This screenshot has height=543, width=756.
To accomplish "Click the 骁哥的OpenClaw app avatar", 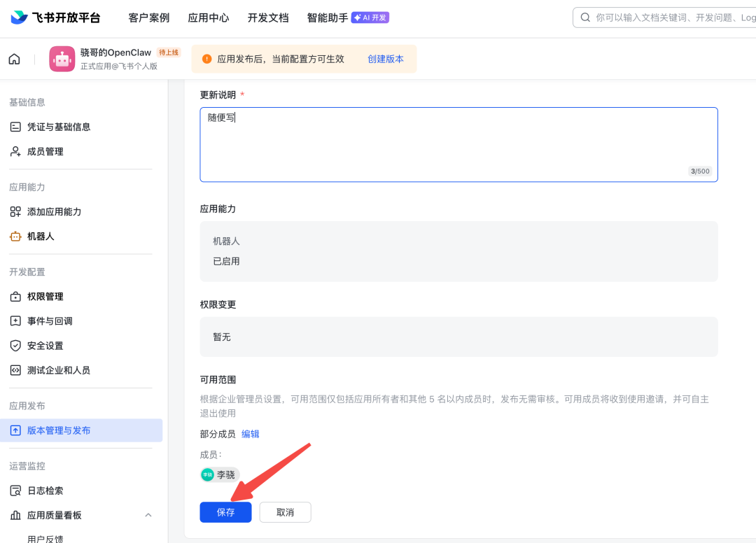I will point(62,59).
